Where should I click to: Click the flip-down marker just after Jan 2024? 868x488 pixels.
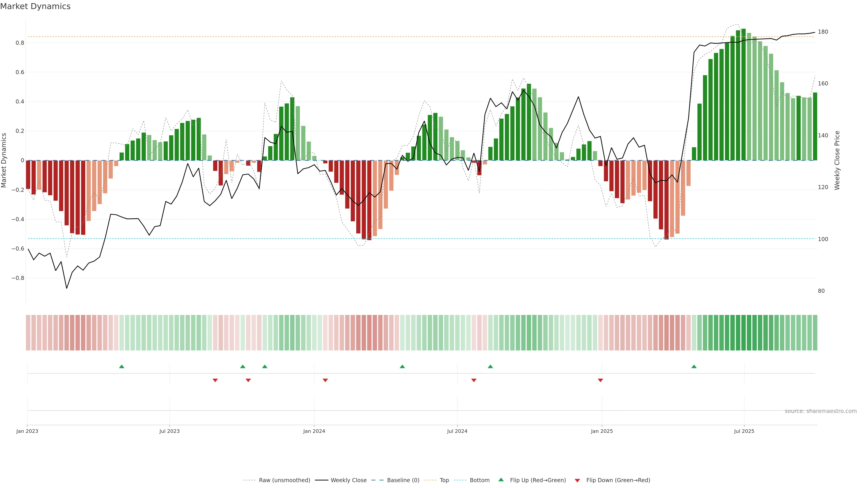click(x=325, y=380)
